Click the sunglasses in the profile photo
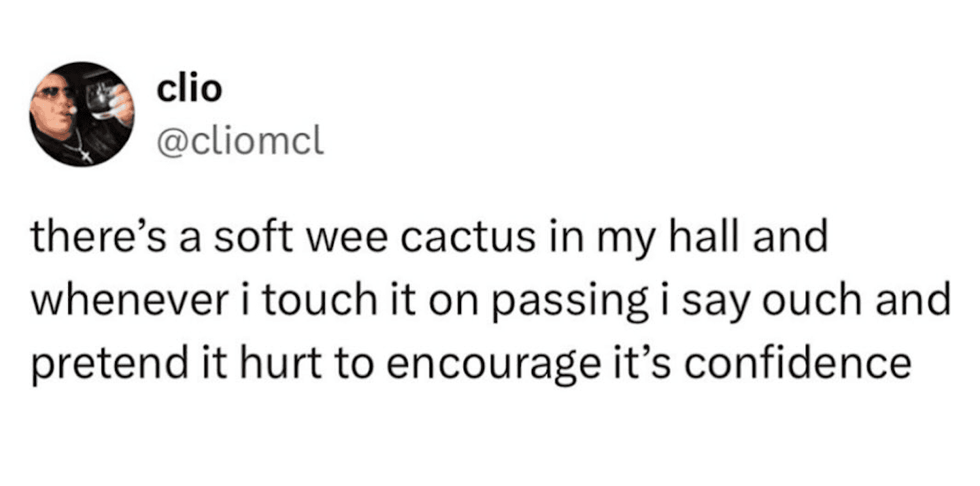 pos(55,93)
